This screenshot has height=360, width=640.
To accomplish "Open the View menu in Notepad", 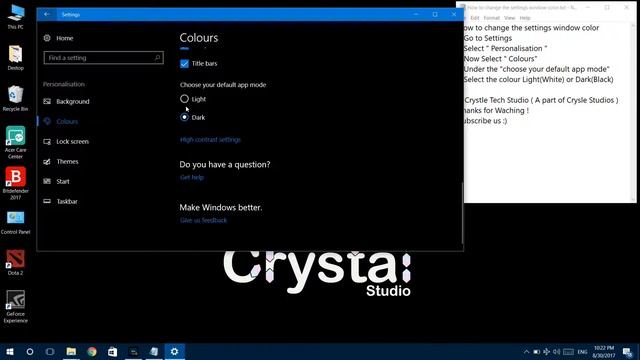I will pos(509,18).
